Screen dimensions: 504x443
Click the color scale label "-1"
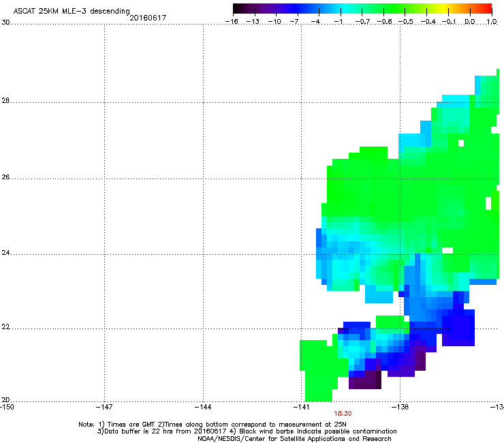click(x=338, y=22)
